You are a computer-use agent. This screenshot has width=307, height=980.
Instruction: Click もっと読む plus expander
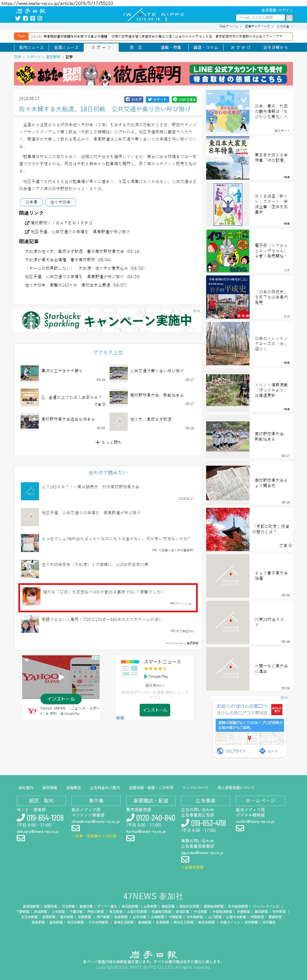click(108, 442)
